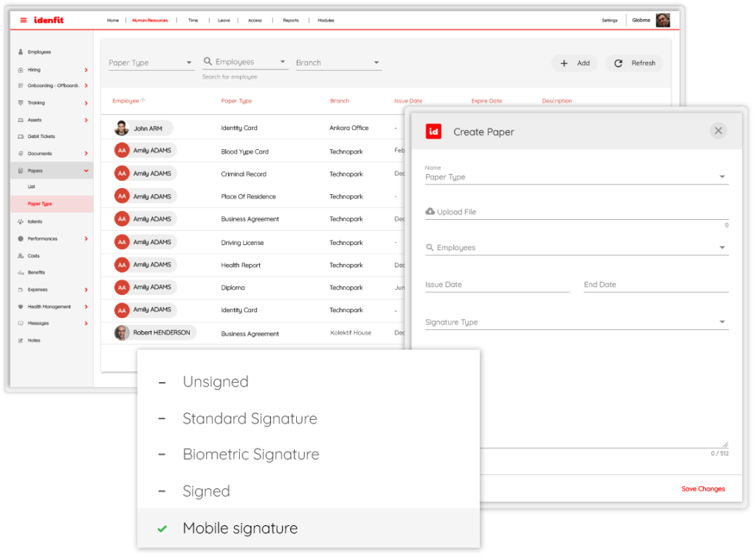756x557 pixels.
Task: Pick the Biometric Signature option
Action: coord(250,454)
